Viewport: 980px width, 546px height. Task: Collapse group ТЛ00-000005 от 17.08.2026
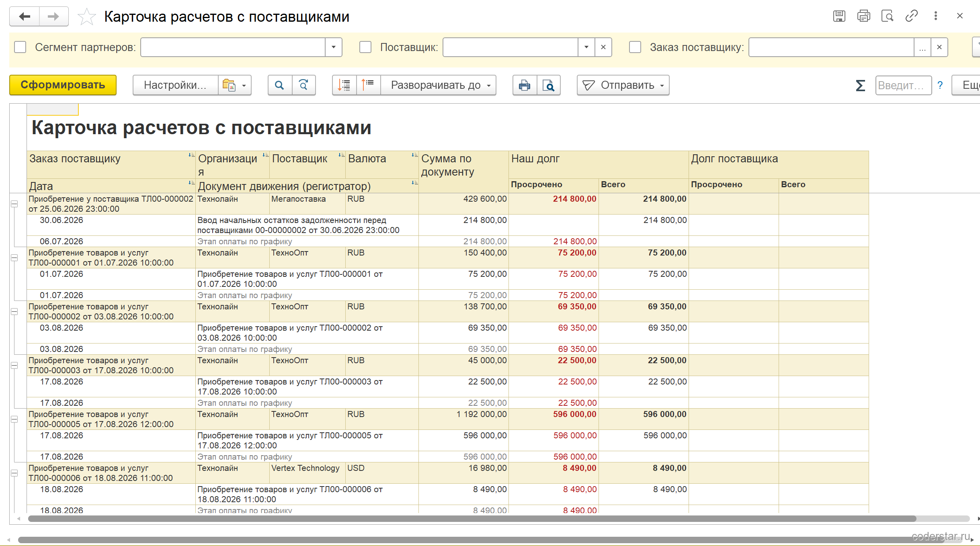pyautogui.click(x=14, y=419)
